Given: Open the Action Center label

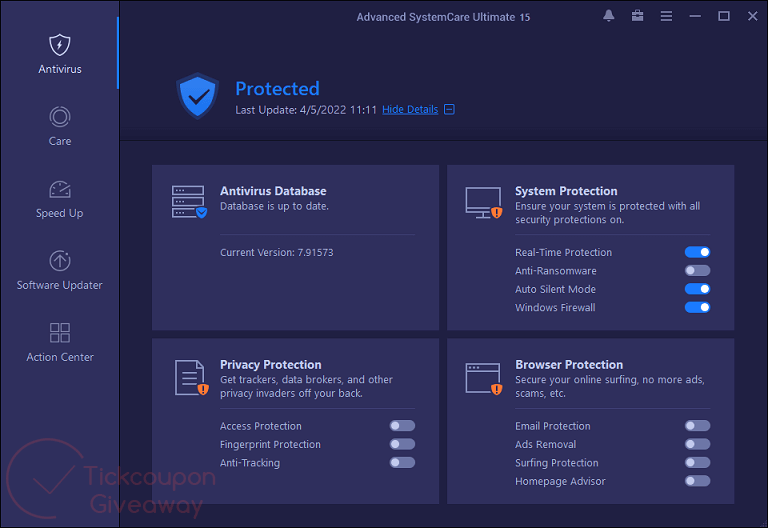Looking at the screenshot, I should tap(60, 357).
